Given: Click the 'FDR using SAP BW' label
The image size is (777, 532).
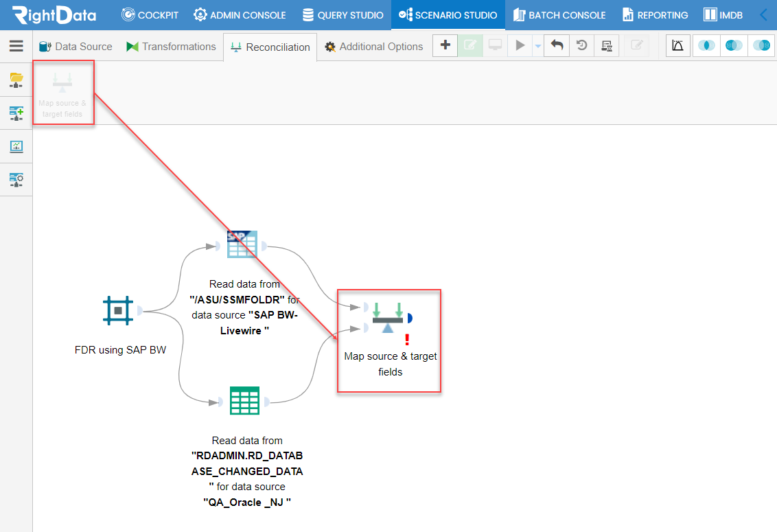Looking at the screenshot, I should click(120, 350).
